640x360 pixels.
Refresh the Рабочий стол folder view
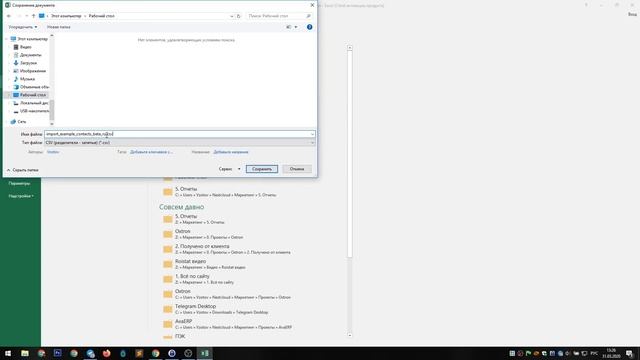pos(239,16)
